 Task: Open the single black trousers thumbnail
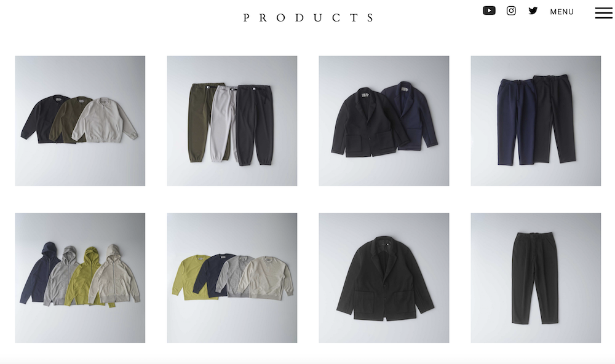(536, 278)
